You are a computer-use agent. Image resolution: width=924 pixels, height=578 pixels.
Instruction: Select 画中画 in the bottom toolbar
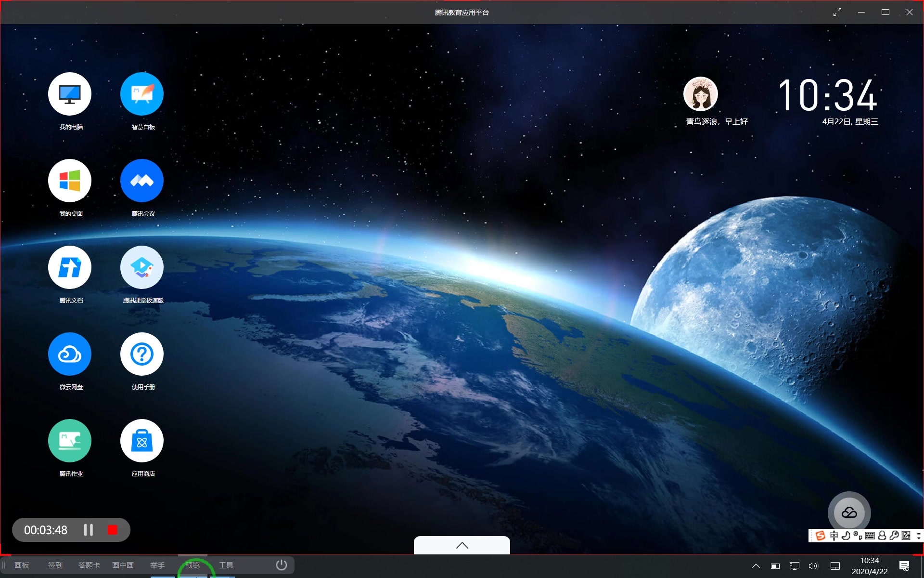123,565
